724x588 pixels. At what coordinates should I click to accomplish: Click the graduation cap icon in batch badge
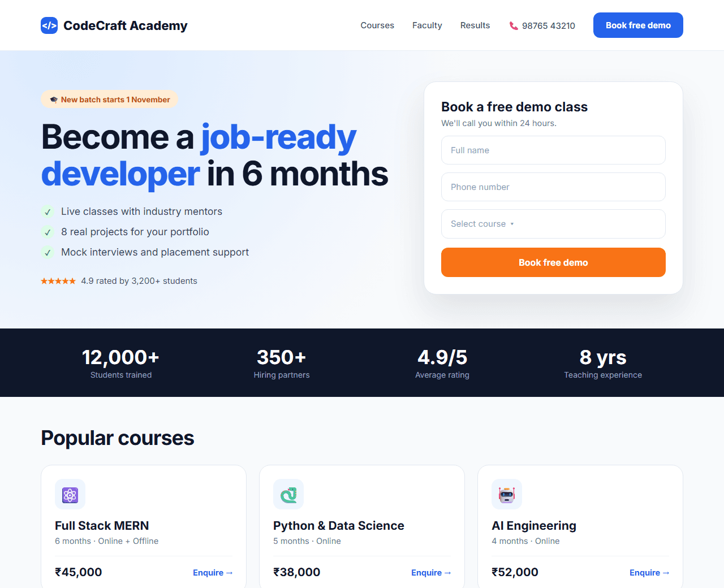coord(54,100)
